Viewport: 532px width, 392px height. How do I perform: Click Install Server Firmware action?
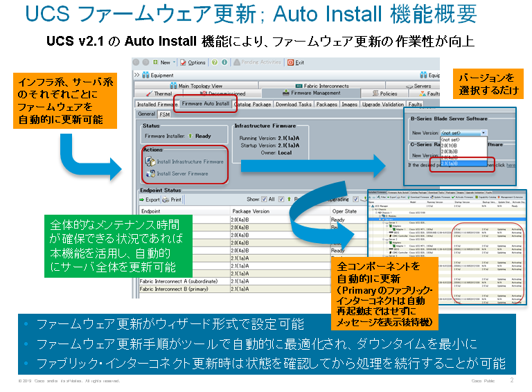coord(179,173)
